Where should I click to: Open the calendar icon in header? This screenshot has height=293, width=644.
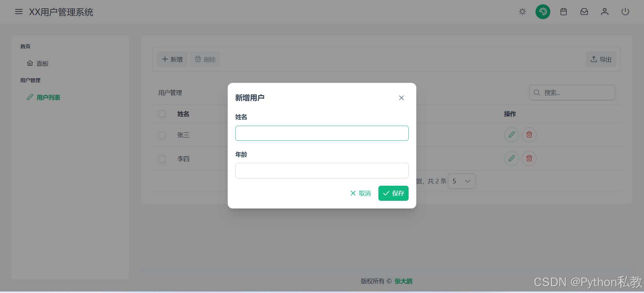(x=564, y=12)
